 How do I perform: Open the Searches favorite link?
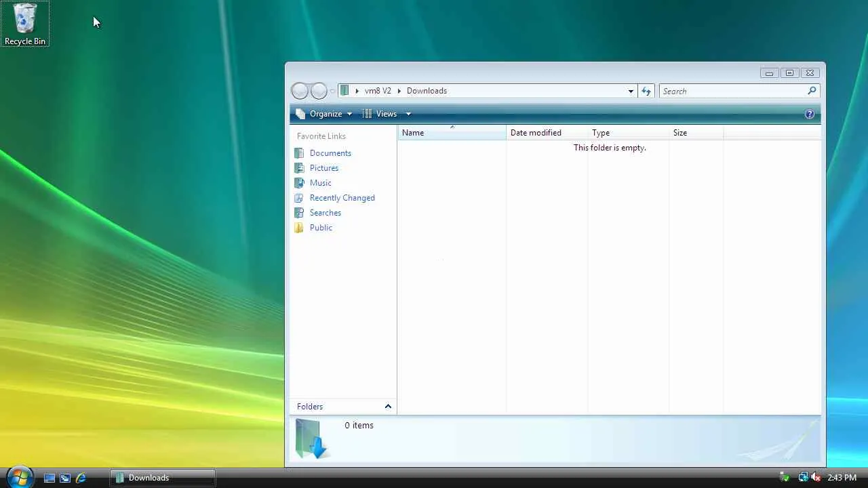[x=325, y=213]
